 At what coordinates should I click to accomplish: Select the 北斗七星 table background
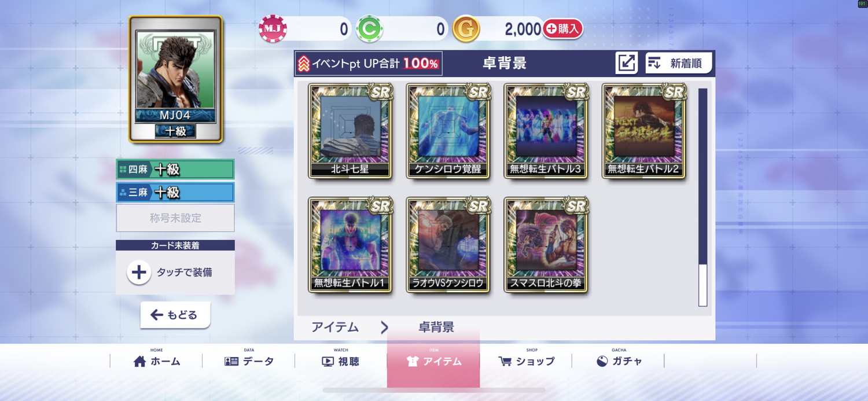(350, 131)
